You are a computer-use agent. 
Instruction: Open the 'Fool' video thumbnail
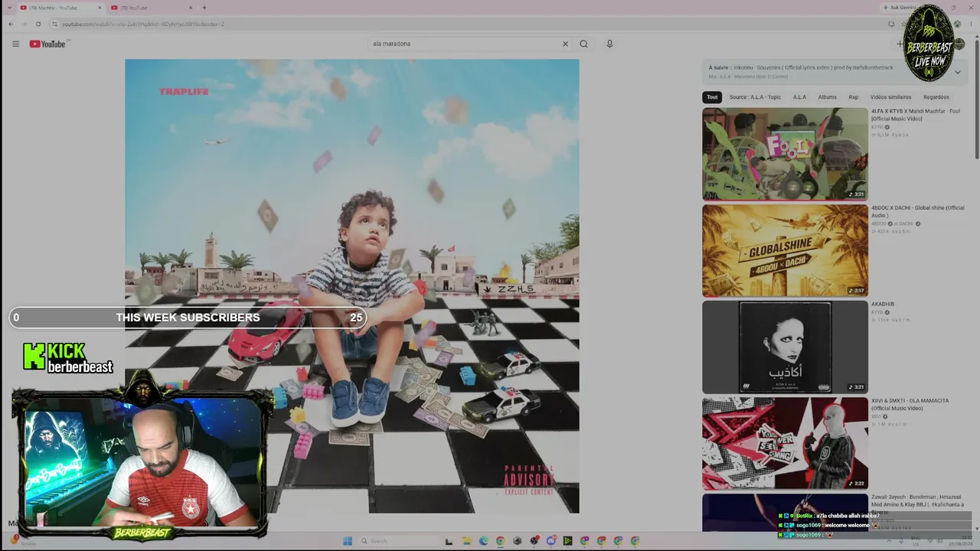[x=785, y=154]
